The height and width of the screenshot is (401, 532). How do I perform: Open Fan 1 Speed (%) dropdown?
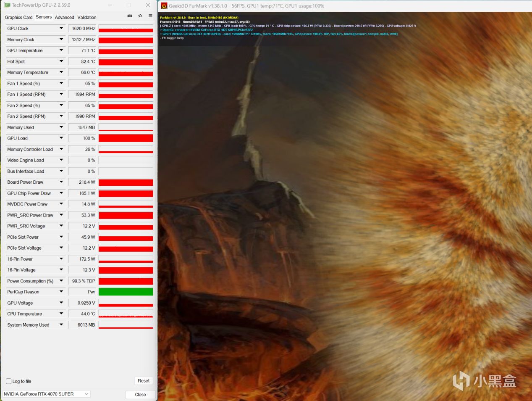(x=61, y=83)
